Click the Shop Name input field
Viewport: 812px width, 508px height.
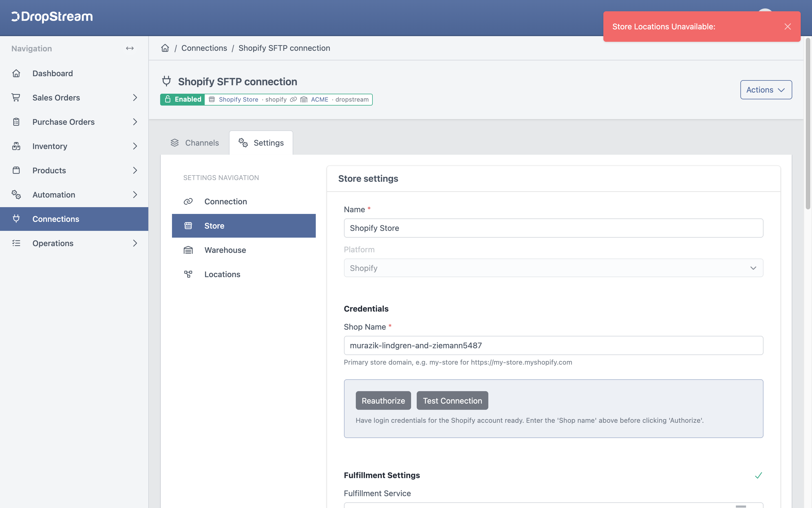tap(553, 345)
